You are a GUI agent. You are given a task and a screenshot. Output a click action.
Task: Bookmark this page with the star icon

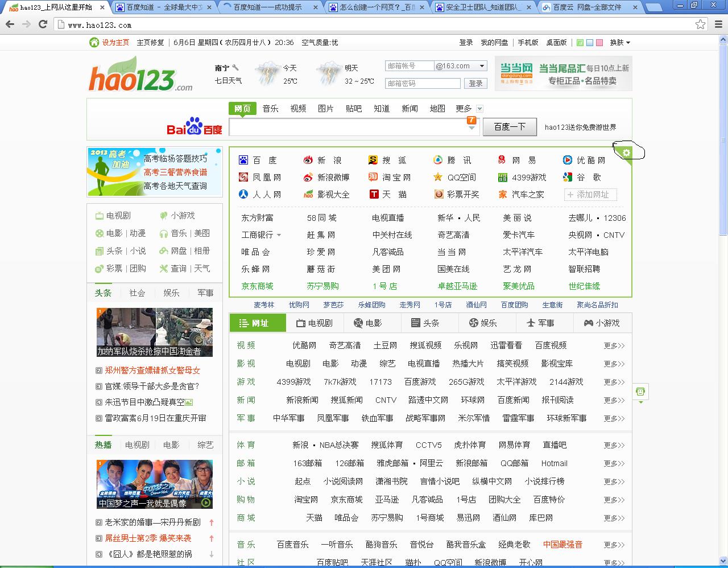click(701, 24)
